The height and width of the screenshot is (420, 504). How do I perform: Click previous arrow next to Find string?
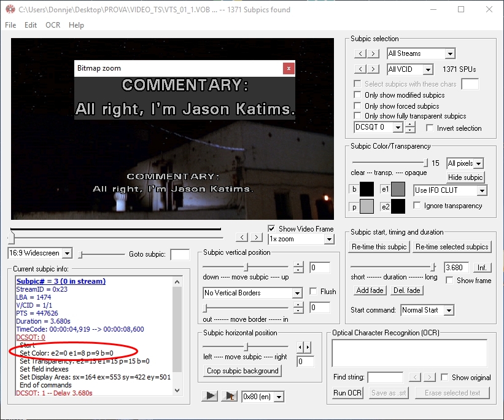[416, 377]
